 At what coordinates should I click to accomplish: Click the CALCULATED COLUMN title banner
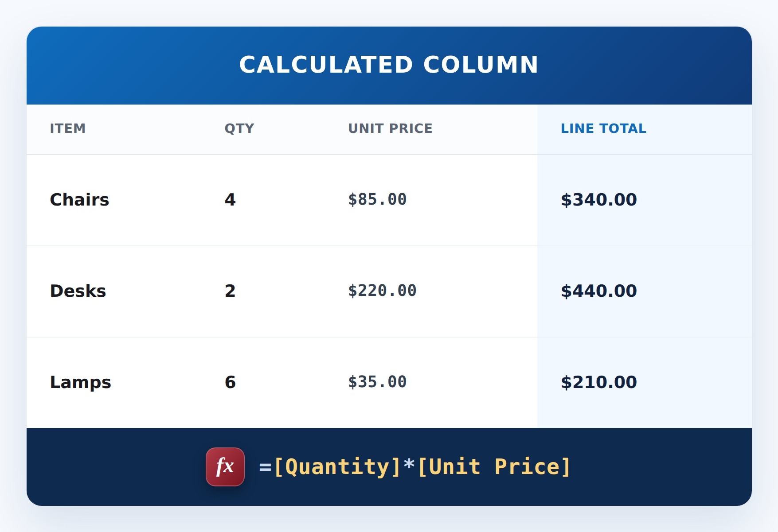click(389, 66)
